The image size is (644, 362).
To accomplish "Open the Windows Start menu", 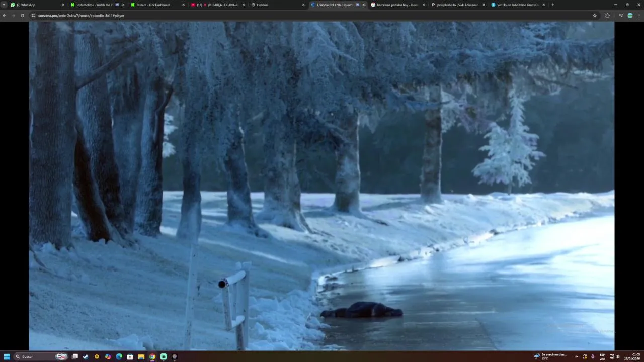I will click(x=7, y=356).
